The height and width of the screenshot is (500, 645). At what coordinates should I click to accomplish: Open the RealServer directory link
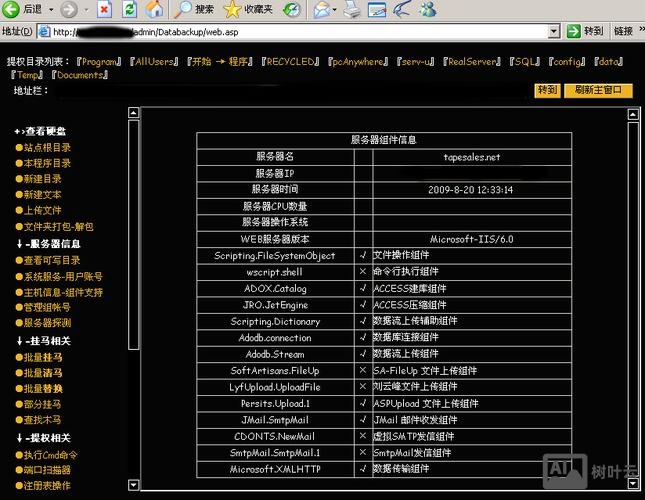point(472,62)
